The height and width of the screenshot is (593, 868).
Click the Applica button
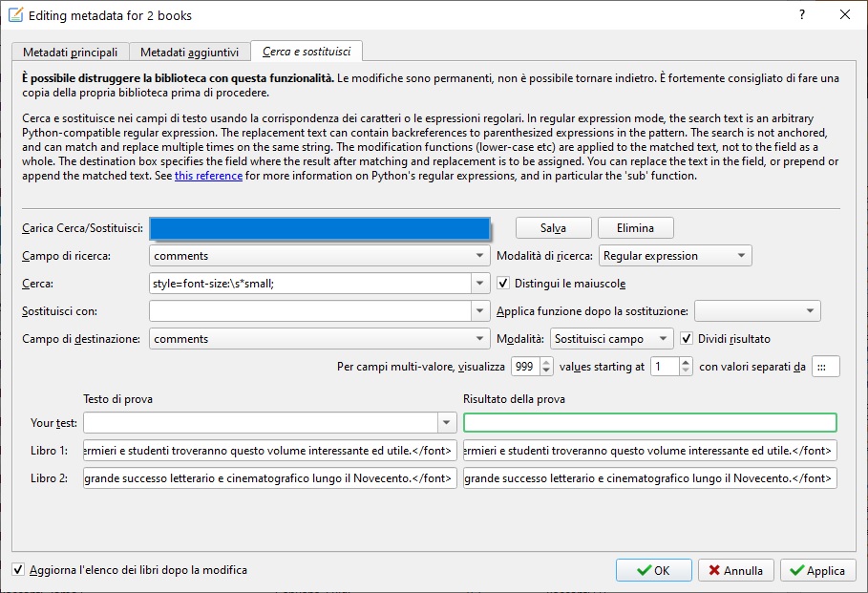tap(818, 570)
